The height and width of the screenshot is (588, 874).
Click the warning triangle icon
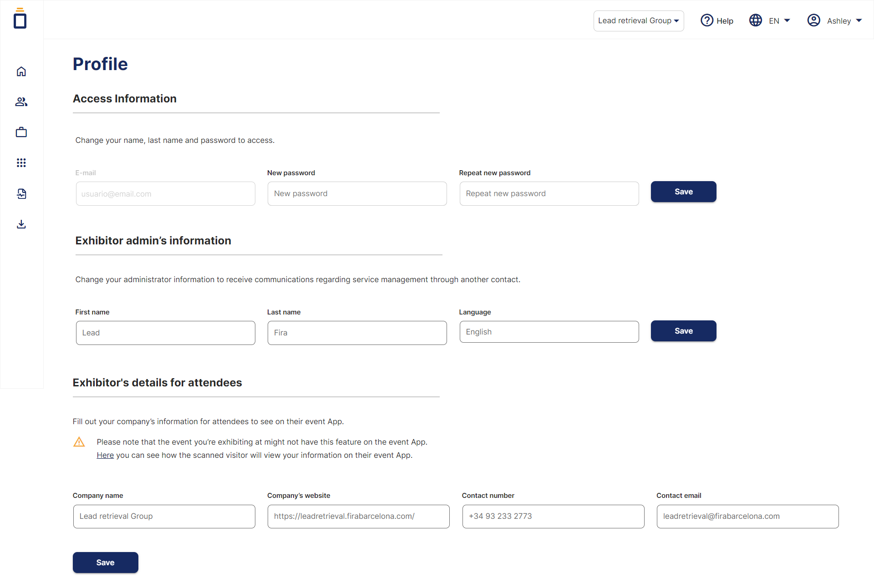click(x=79, y=442)
